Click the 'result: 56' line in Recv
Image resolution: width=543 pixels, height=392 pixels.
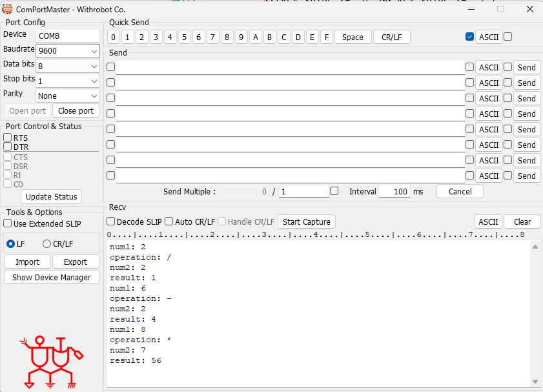136,360
